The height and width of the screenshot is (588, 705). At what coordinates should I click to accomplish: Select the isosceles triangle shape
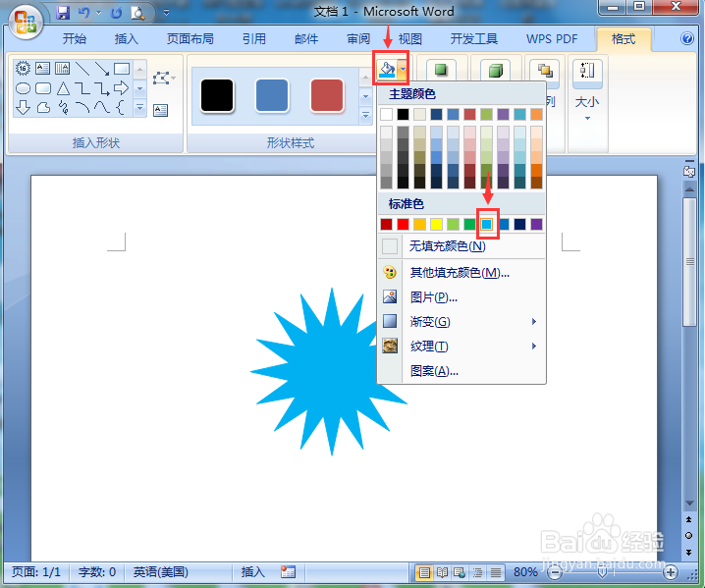click(x=63, y=88)
